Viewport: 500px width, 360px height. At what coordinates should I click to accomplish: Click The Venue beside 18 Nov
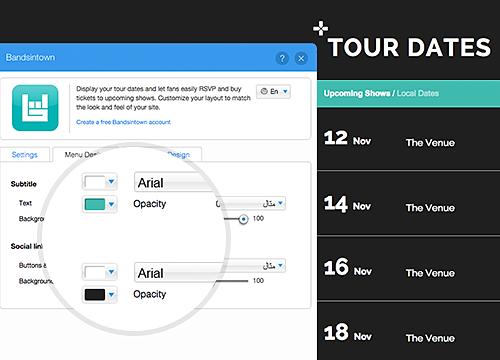430,338
